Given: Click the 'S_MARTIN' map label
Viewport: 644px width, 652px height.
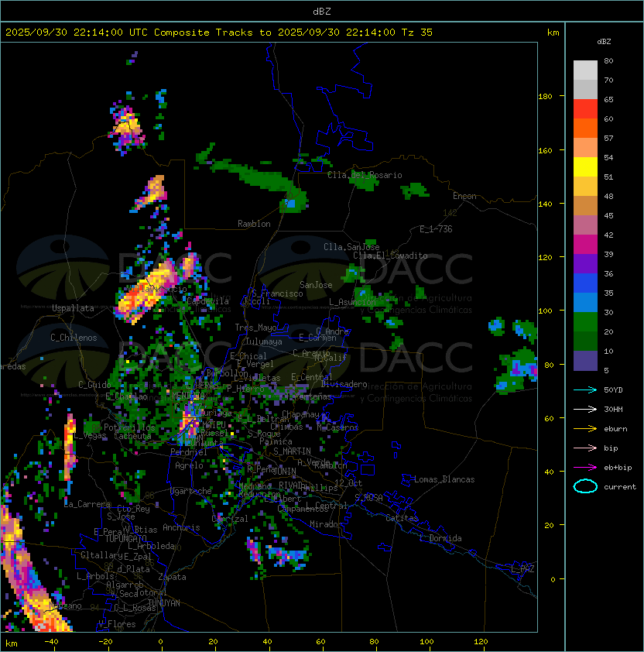Looking at the screenshot, I should (293, 451).
